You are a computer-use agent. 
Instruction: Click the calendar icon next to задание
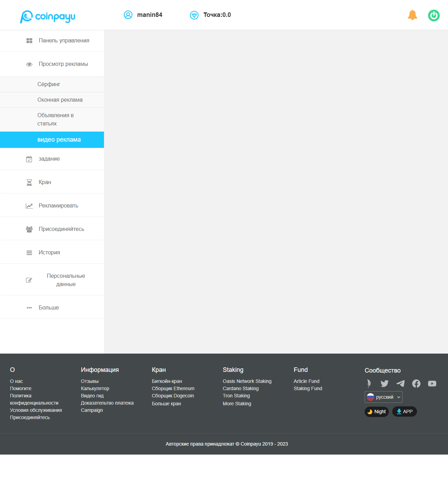[x=29, y=159]
